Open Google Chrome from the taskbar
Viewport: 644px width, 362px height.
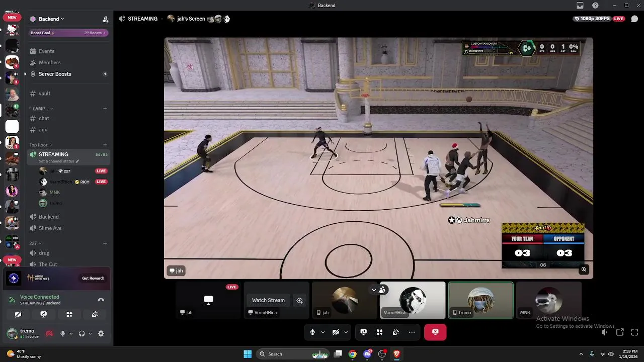click(x=353, y=354)
